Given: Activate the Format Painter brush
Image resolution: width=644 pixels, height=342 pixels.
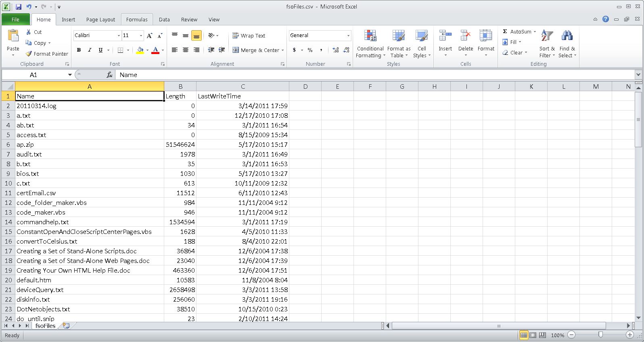Looking at the screenshot, I should [47, 54].
